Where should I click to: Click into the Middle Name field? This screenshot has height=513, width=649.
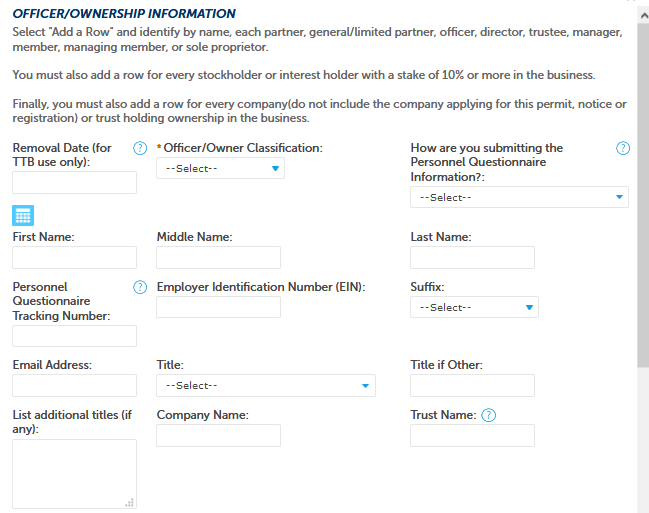click(x=218, y=257)
